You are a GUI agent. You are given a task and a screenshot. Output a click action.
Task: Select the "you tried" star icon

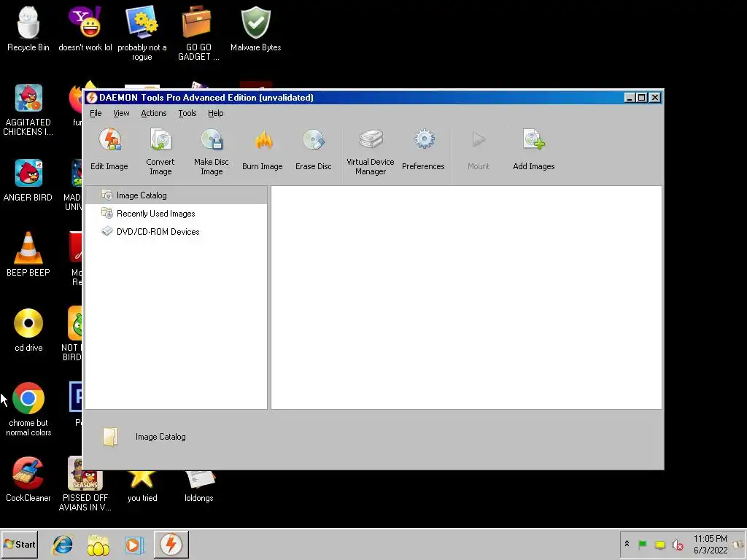142,486
